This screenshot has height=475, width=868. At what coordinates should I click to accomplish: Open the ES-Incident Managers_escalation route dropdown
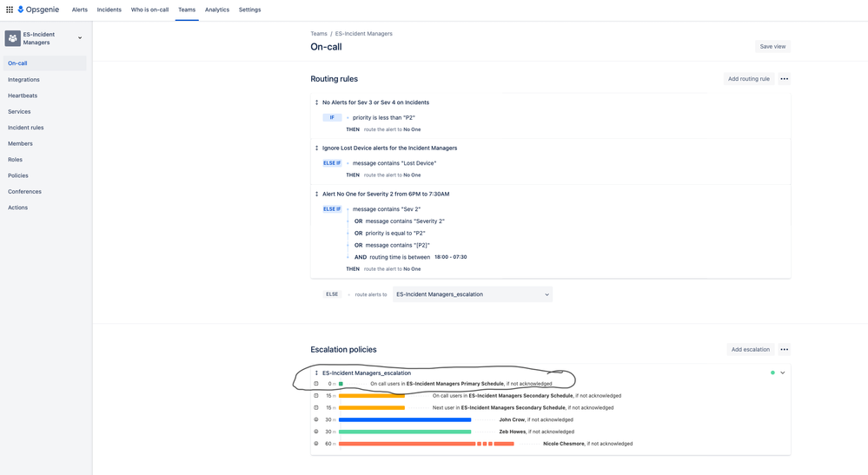pos(472,294)
